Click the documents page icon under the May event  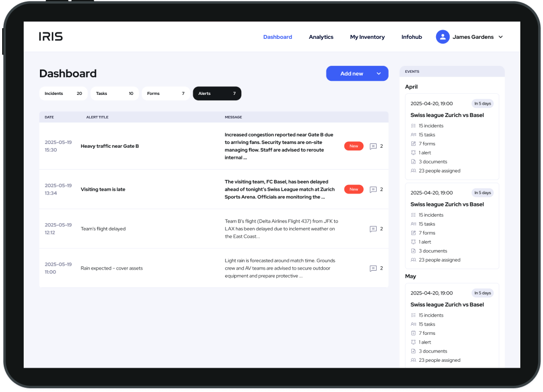pyautogui.click(x=412, y=351)
